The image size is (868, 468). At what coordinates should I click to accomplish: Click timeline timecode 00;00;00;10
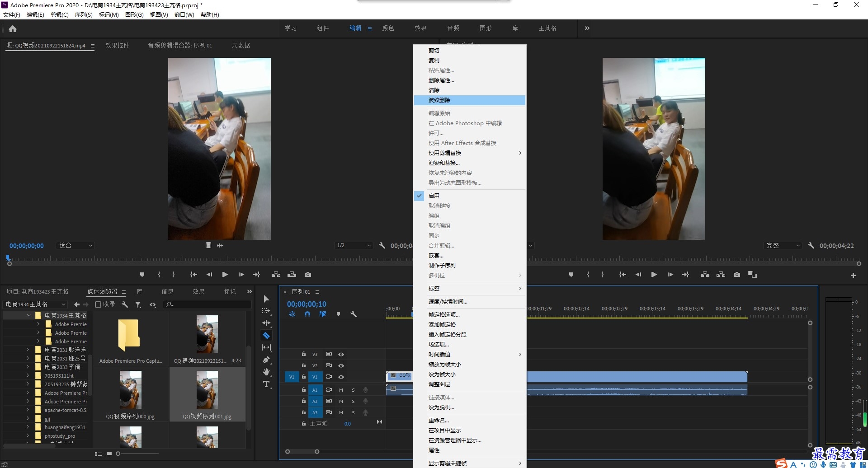[307, 304]
